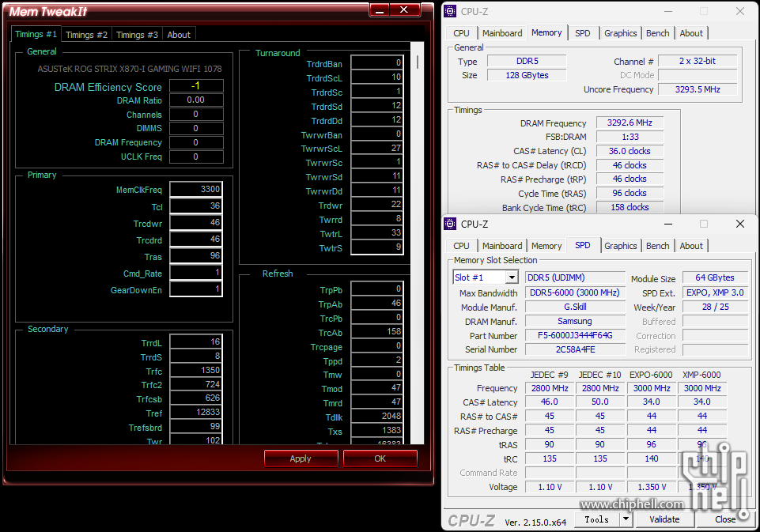Click the TrrdS field showing 8
760x532 pixels.
[196, 356]
